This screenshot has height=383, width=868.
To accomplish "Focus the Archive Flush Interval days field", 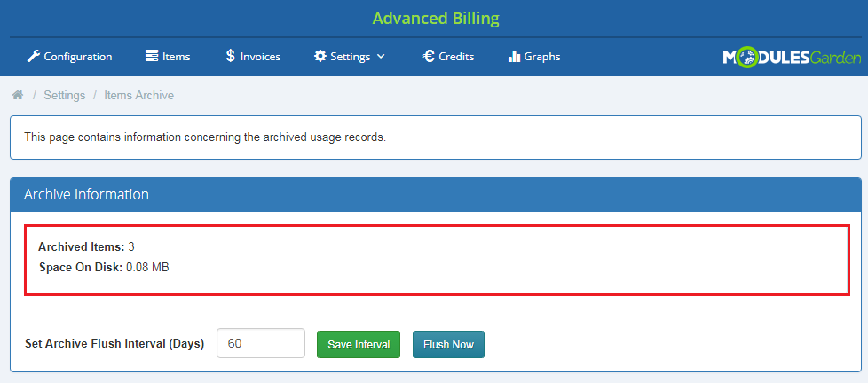I will pyautogui.click(x=261, y=343).
